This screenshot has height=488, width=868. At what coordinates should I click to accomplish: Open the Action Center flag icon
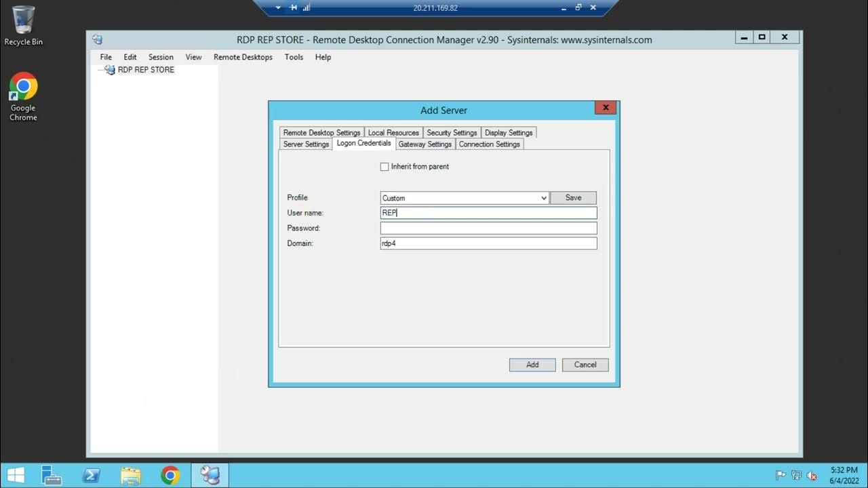point(781,476)
